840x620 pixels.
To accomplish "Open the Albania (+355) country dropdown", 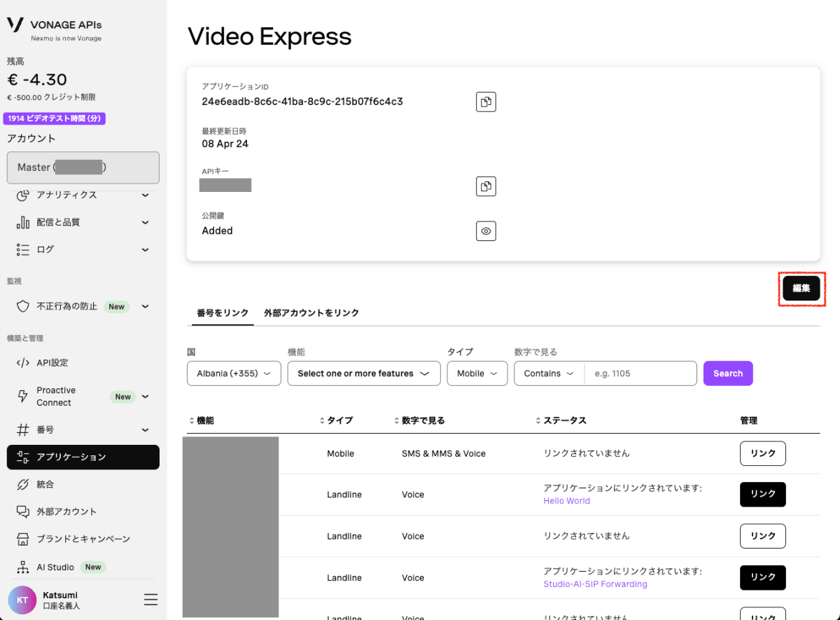I will click(x=234, y=373).
